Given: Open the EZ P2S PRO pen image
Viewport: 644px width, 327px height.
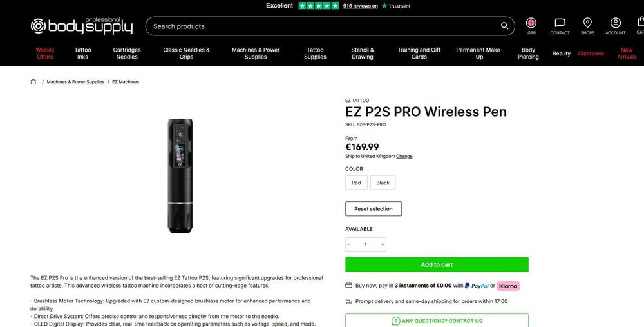Looking at the screenshot, I should pyautogui.click(x=180, y=176).
